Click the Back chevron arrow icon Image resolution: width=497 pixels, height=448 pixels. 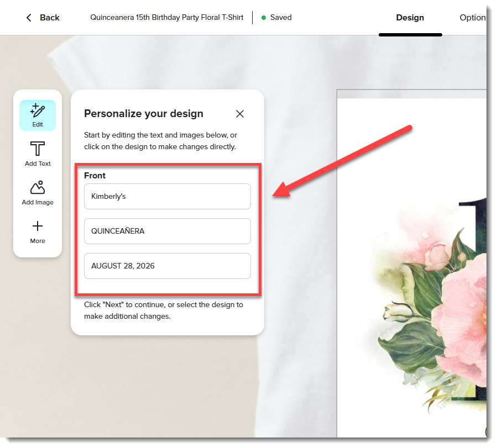click(29, 18)
